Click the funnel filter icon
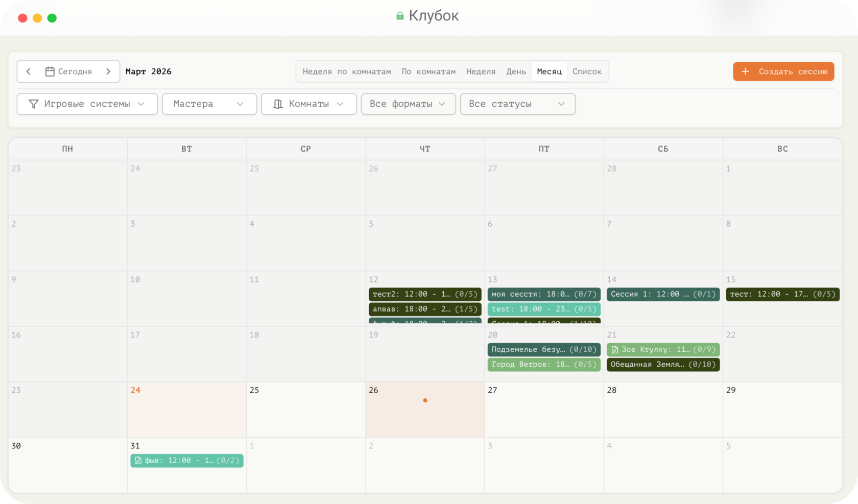Image resolution: width=858 pixels, height=504 pixels. (x=34, y=104)
